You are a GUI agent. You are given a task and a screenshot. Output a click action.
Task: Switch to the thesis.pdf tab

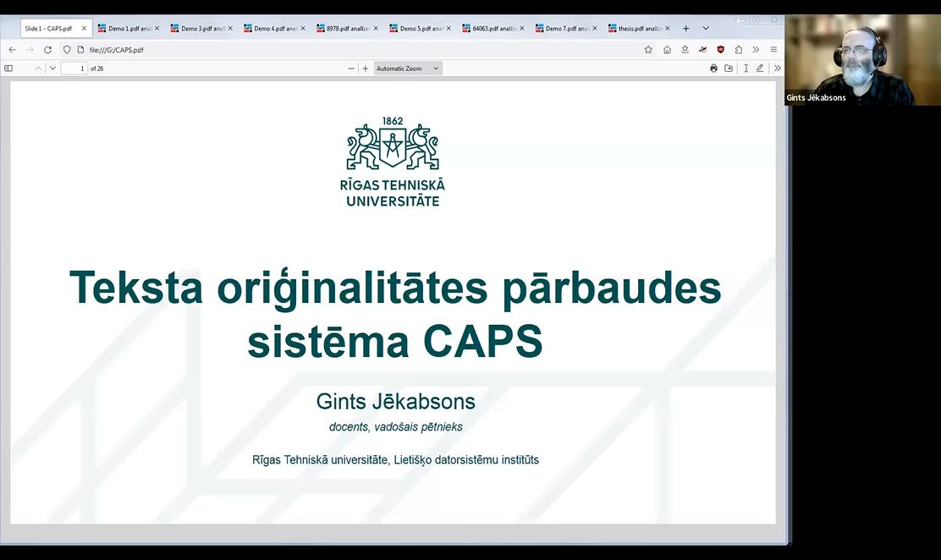639,29
